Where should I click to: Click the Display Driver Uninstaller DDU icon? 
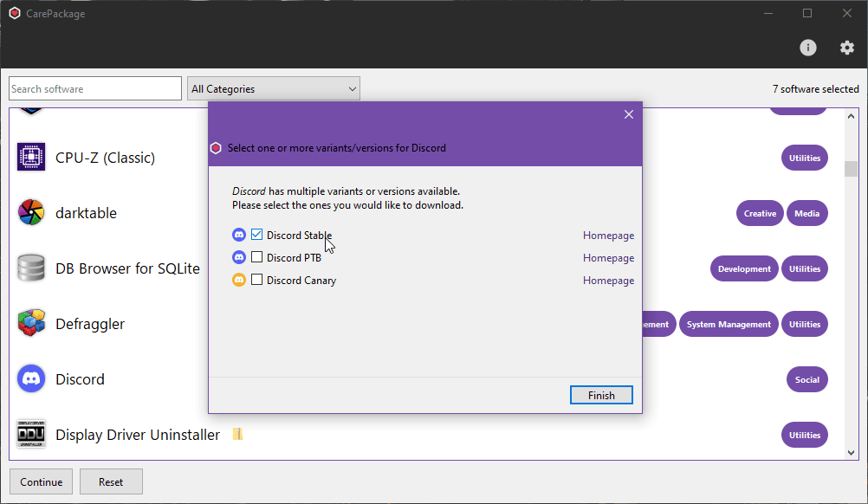click(x=31, y=435)
